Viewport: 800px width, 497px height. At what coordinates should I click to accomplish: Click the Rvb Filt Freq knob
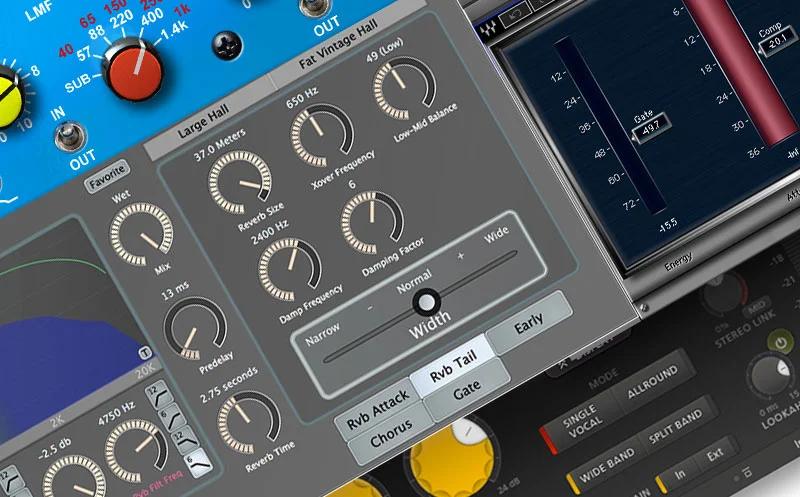[x=136, y=451]
